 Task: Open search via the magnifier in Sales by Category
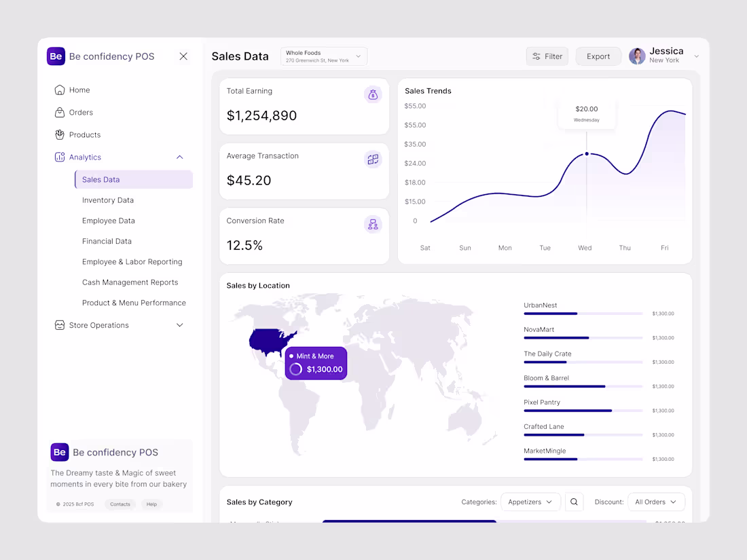[x=574, y=502]
